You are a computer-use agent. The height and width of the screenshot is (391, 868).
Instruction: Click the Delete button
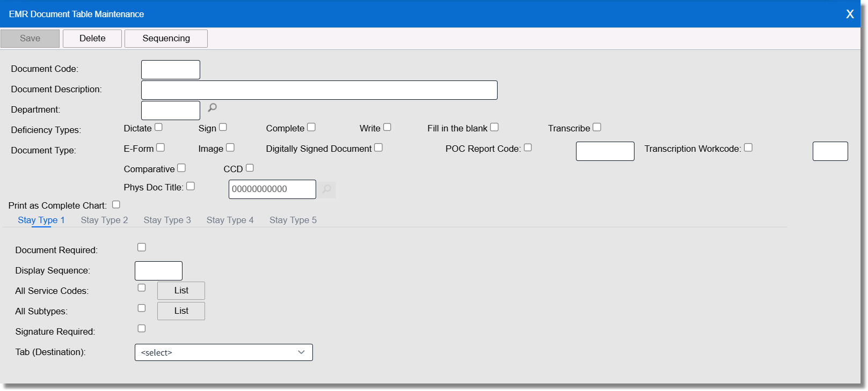click(92, 39)
